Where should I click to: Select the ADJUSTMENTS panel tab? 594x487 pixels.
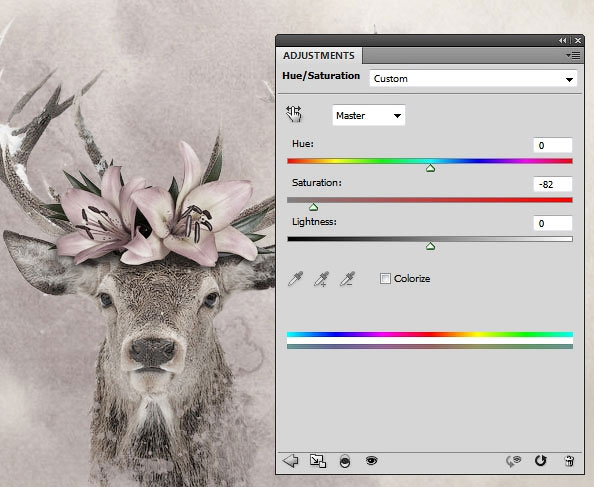pos(319,56)
